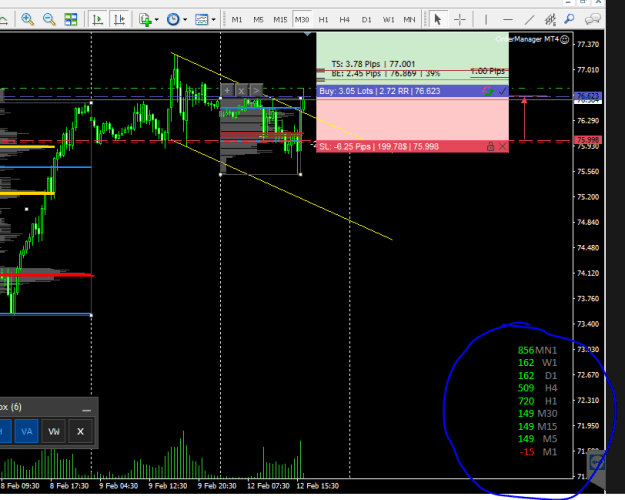Draw a horizontal line
Viewport: 625px width, 500px height.
pos(507,19)
